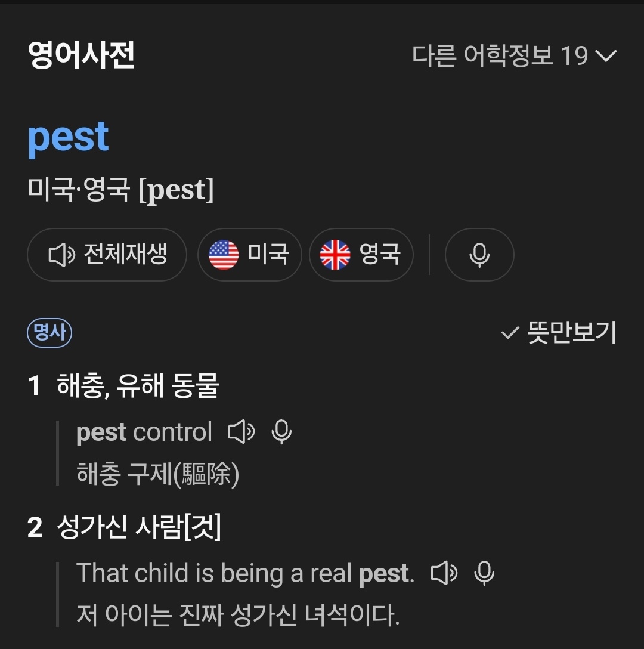Toggle the 뜻만보기 meanings-only option
The image size is (644, 649).
[x=559, y=333]
